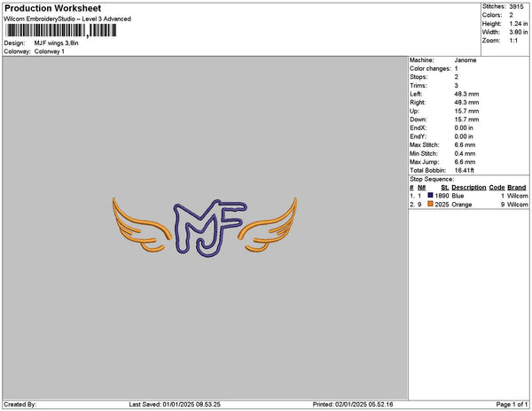Click the Stitches value '3915'

click(516, 6)
